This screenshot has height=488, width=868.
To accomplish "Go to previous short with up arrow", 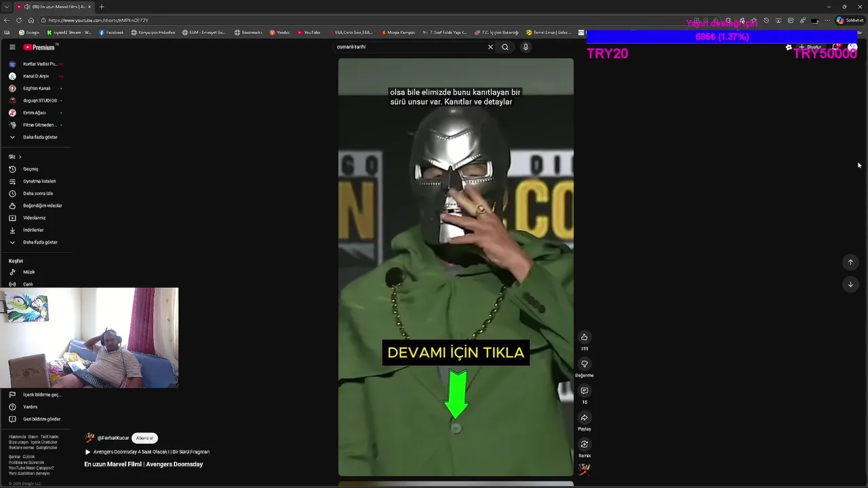I will pyautogui.click(x=850, y=262).
